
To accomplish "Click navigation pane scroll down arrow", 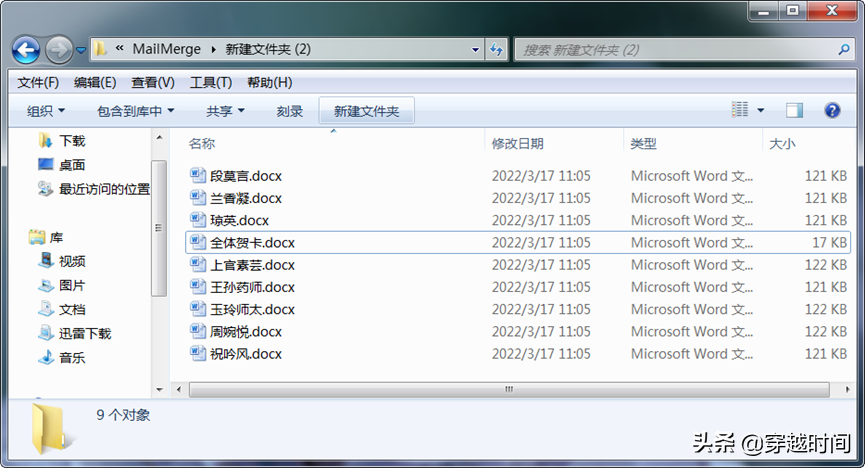I will coord(159,390).
